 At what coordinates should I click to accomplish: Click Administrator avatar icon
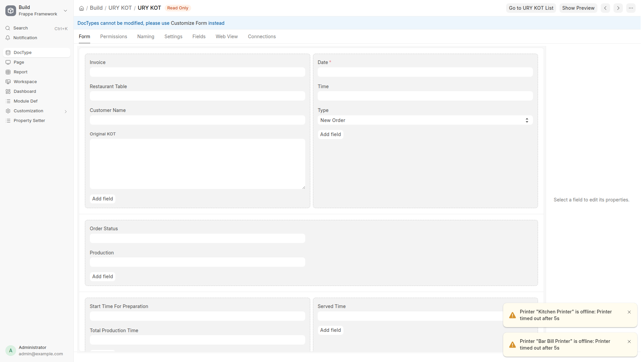tap(11, 351)
